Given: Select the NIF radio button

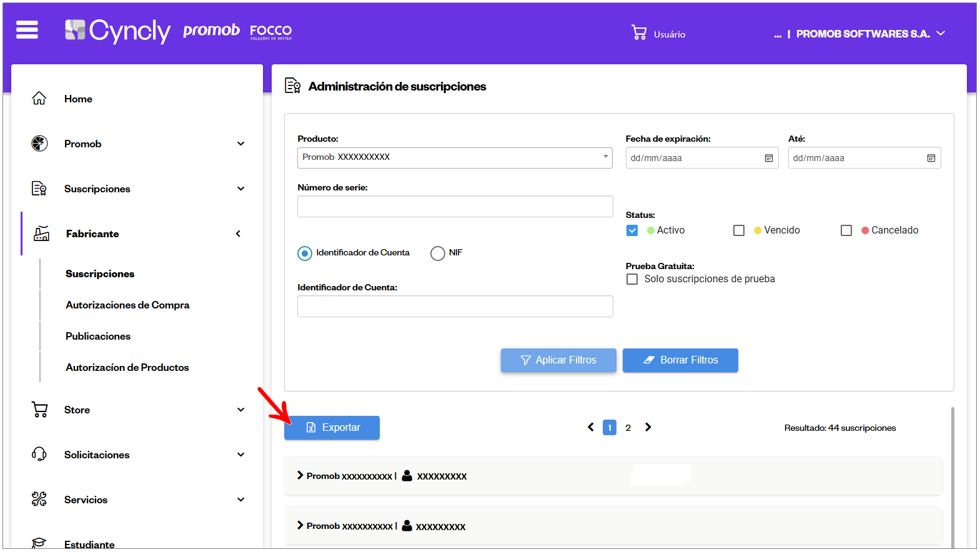Looking at the screenshot, I should (x=438, y=253).
